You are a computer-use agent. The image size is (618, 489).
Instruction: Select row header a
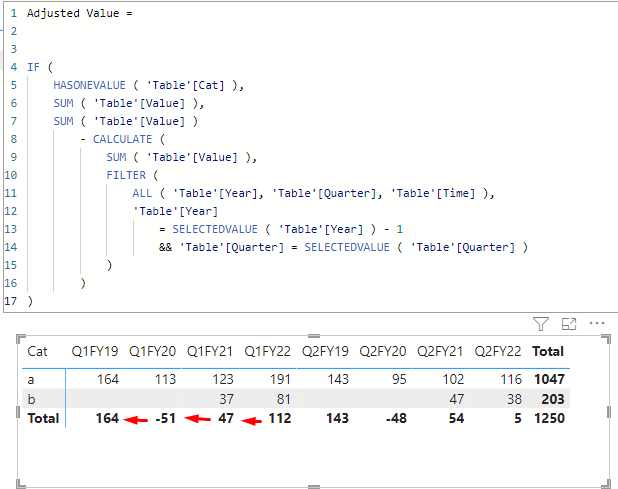[31, 379]
